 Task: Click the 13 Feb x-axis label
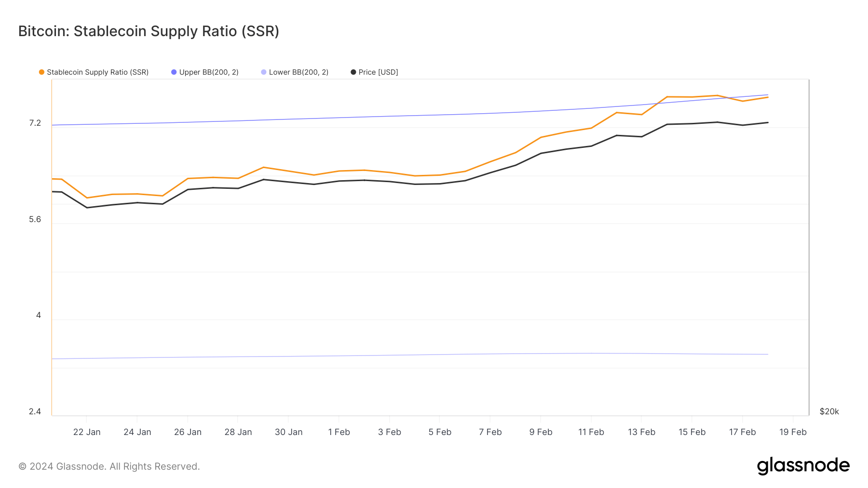pos(641,432)
